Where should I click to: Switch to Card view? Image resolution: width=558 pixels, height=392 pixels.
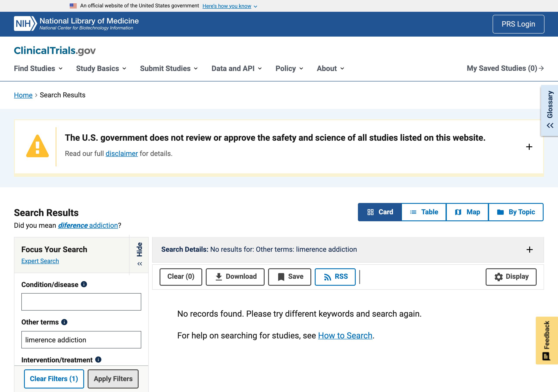380,212
